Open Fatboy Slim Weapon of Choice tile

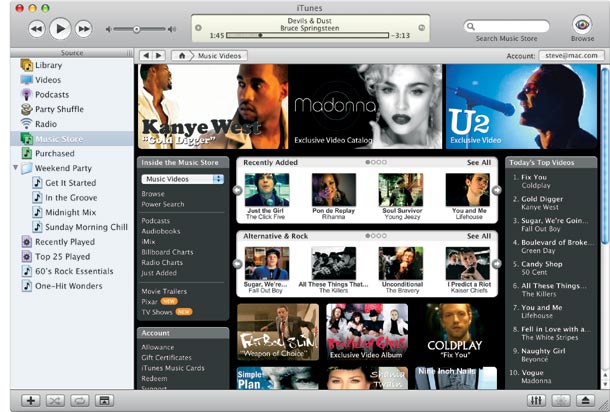coord(278,332)
